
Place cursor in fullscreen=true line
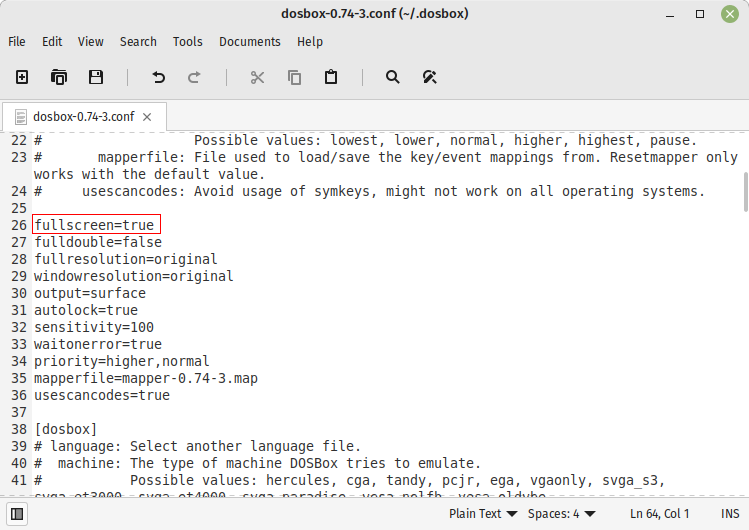click(x=94, y=225)
